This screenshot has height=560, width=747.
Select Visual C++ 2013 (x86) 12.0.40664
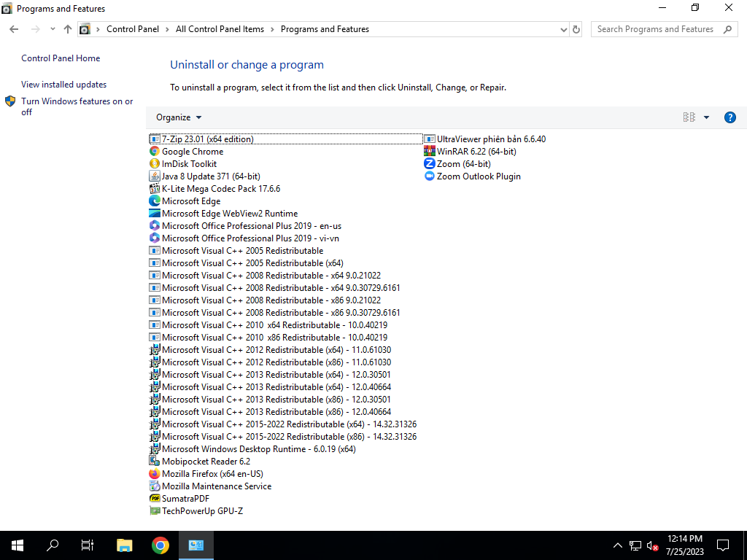point(271,411)
